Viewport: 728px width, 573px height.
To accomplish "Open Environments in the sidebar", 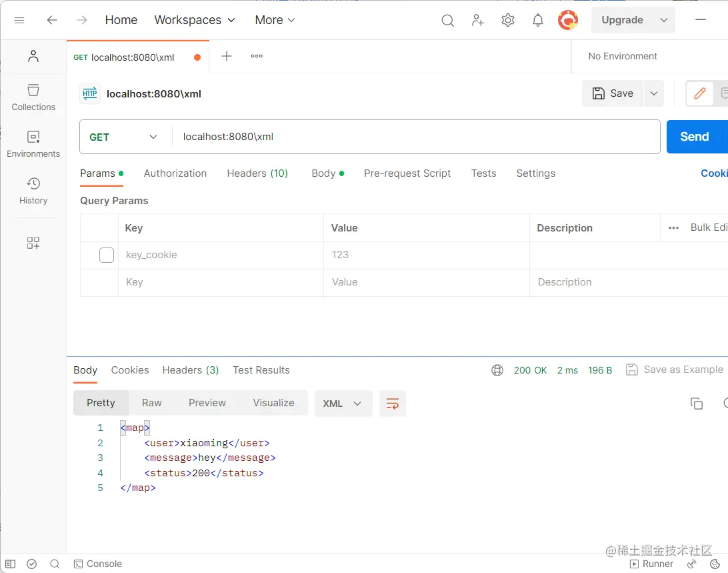I will [33, 144].
